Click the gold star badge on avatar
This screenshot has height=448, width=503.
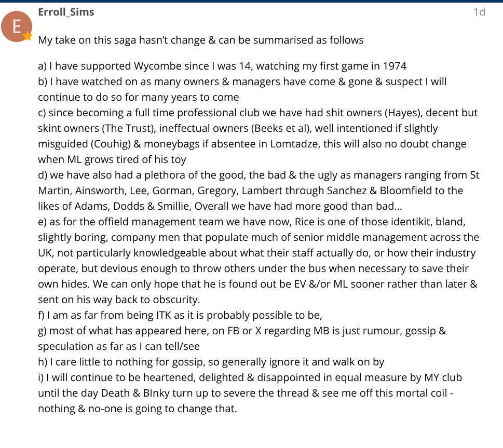tap(28, 36)
